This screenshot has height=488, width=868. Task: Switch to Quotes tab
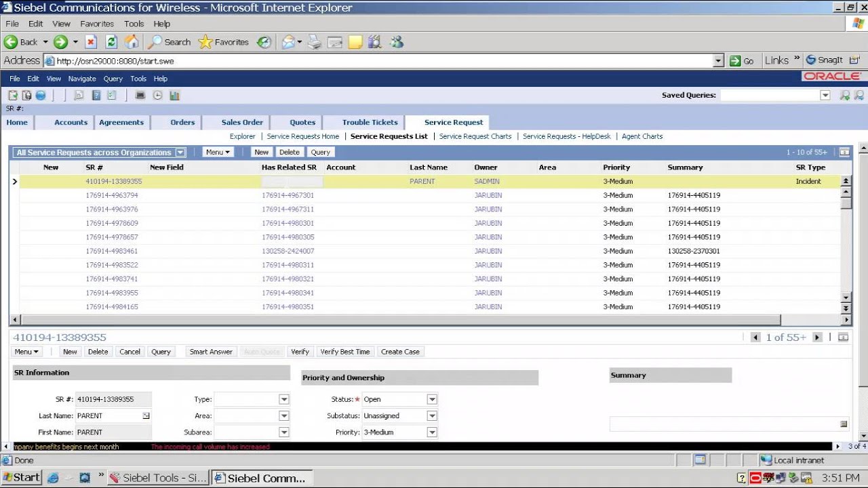point(302,122)
